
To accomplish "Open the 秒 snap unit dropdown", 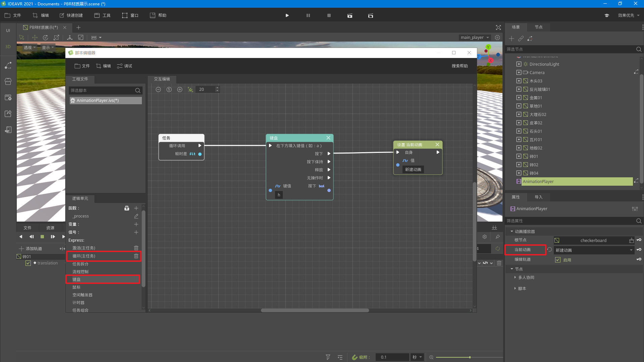I will click(x=417, y=357).
